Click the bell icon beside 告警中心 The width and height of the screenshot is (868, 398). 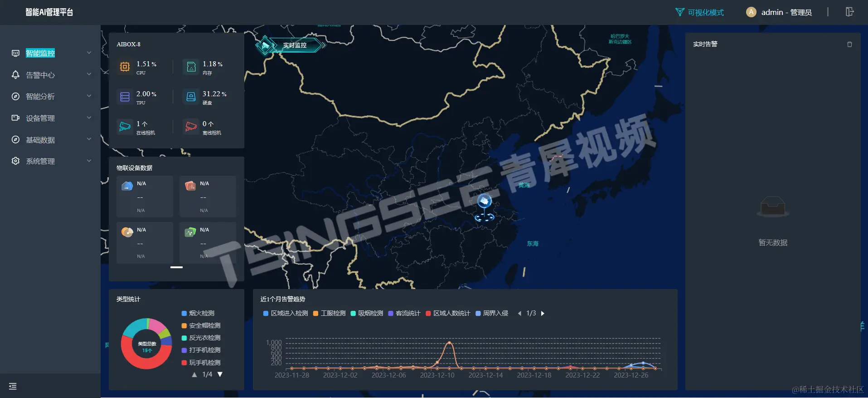pyautogui.click(x=15, y=74)
